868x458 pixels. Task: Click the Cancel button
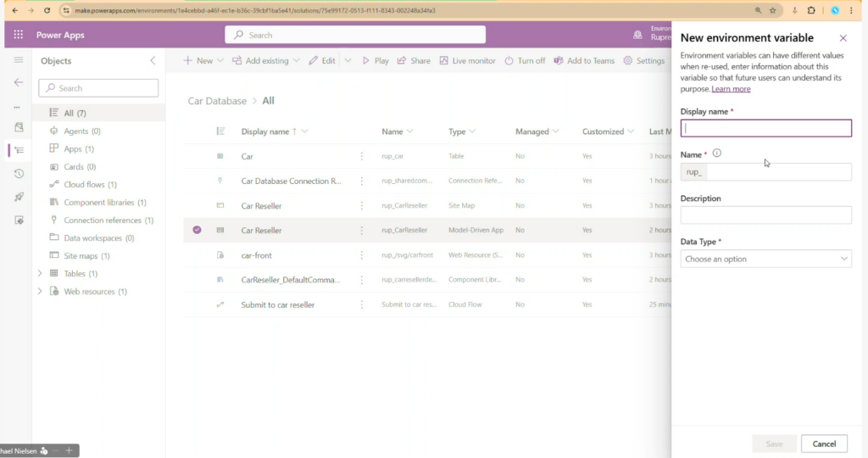[824, 444]
